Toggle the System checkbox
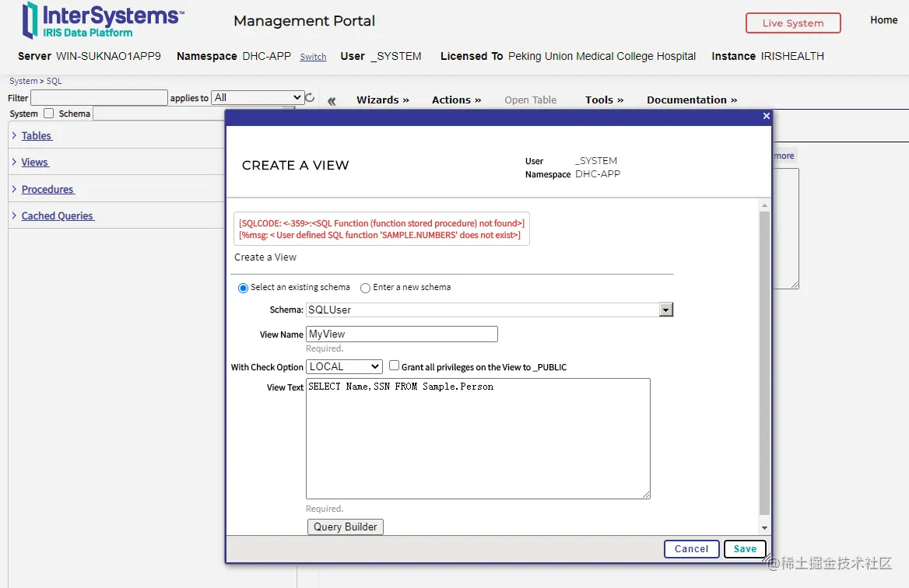The height and width of the screenshot is (588, 909). point(49,113)
